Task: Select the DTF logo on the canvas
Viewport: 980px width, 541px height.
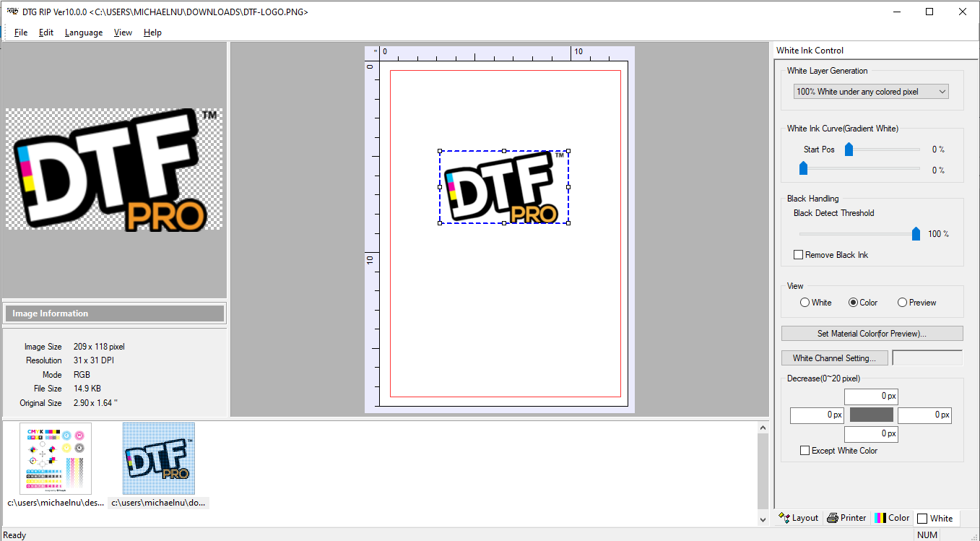Action: point(503,187)
